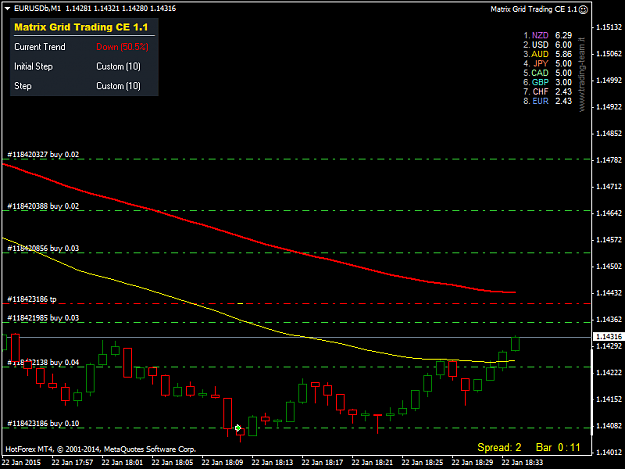This screenshot has width=625, height=469.
Task: Click the Step label in the info panel
Action: [23, 86]
